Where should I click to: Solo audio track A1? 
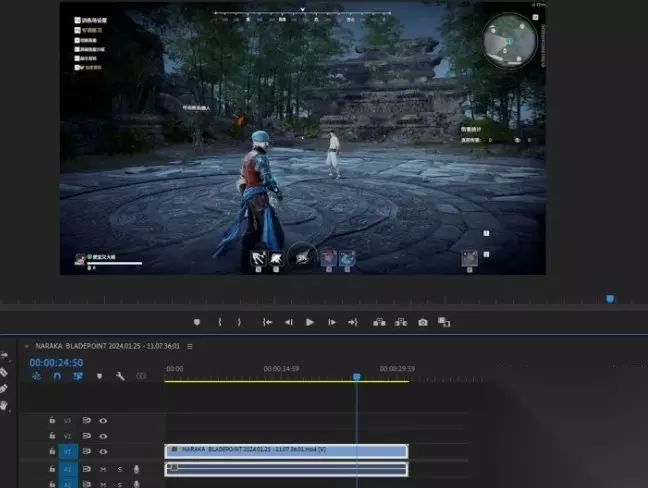pyautogui.click(x=120, y=469)
